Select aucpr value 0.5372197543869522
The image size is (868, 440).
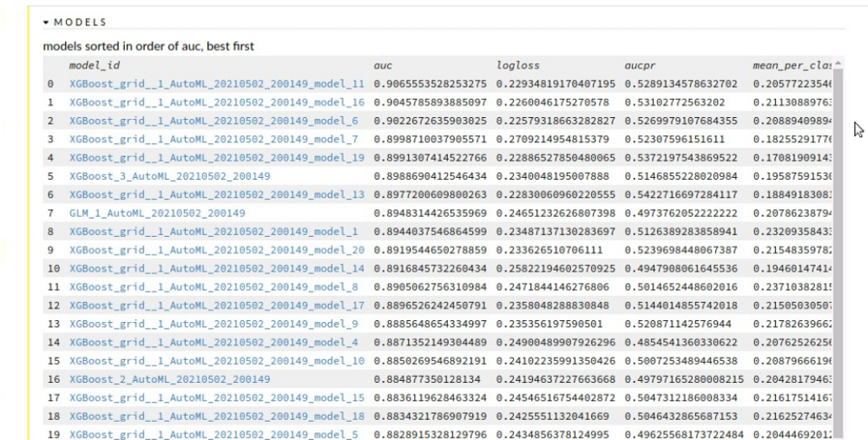coord(681,158)
